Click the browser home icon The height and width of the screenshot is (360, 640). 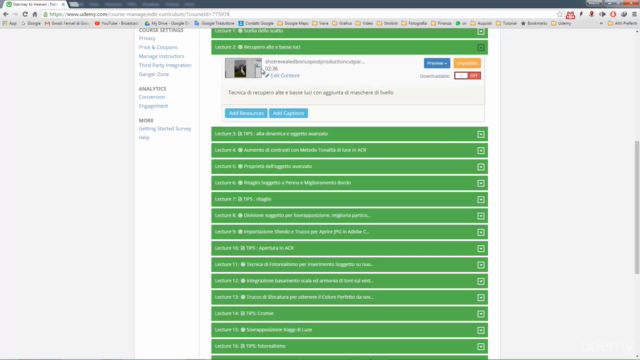(35, 14)
